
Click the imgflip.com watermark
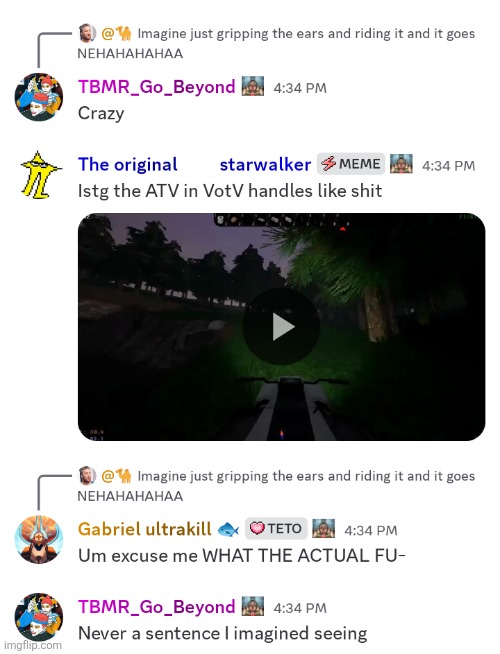[31, 645]
